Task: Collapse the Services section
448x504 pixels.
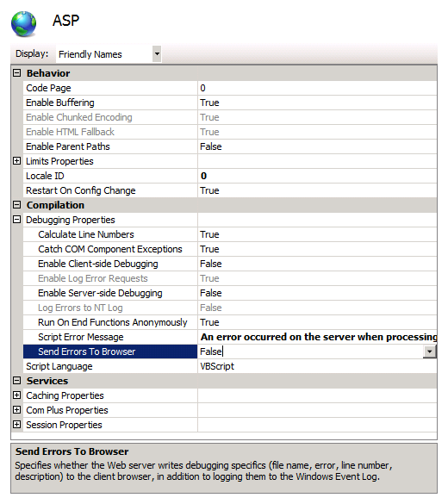Action: [x=16, y=381]
